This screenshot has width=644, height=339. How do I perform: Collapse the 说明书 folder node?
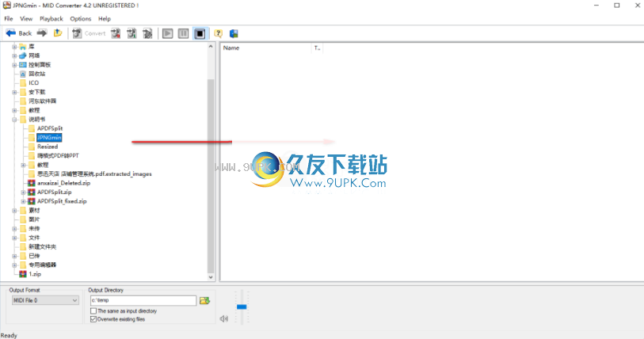[14, 120]
